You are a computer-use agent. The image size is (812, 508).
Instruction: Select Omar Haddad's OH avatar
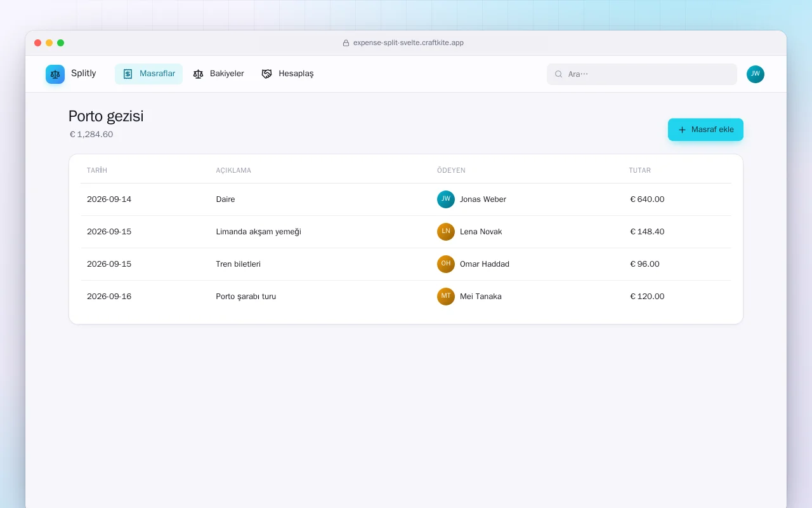tap(446, 264)
